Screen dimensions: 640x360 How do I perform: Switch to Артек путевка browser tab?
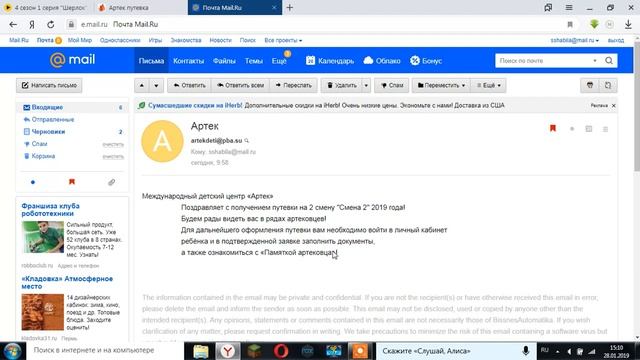tap(141, 7)
